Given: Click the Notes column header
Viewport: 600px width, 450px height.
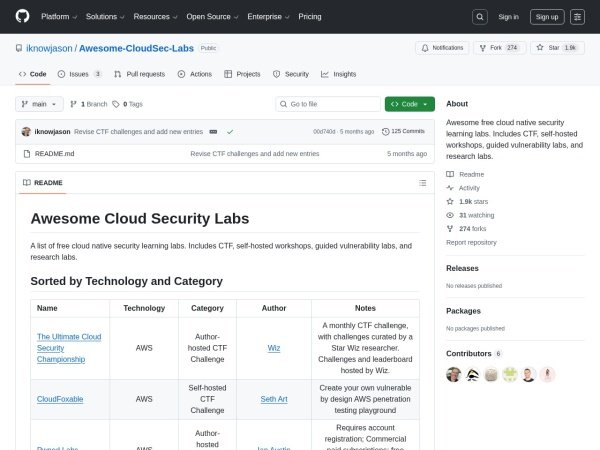Looking at the screenshot, I should [x=365, y=308].
